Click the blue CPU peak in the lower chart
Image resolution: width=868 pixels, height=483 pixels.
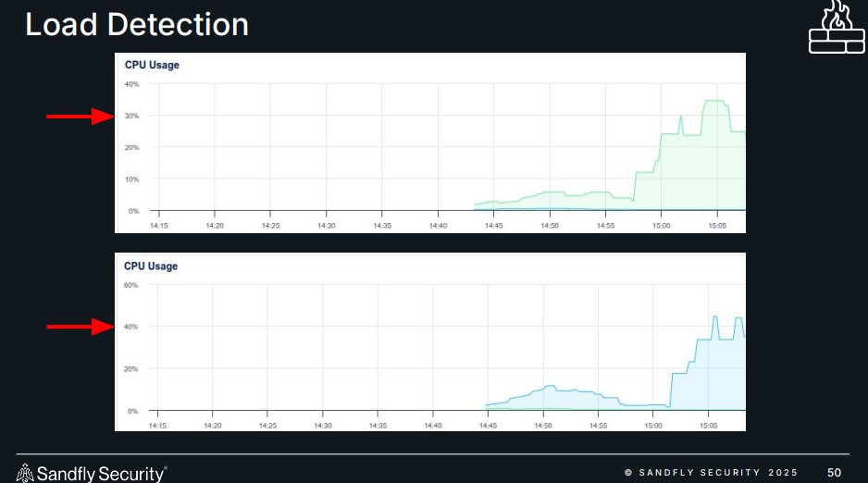pyautogui.click(x=715, y=317)
